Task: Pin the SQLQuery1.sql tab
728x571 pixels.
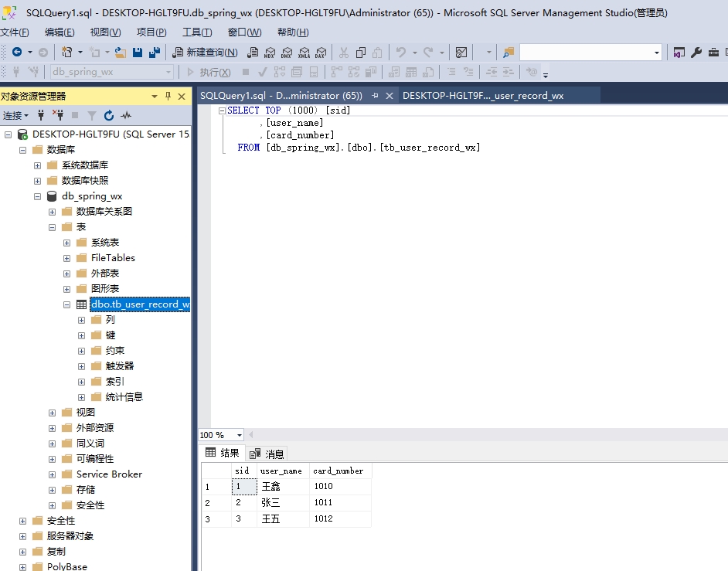Action: pyautogui.click(x=375, y=96)
